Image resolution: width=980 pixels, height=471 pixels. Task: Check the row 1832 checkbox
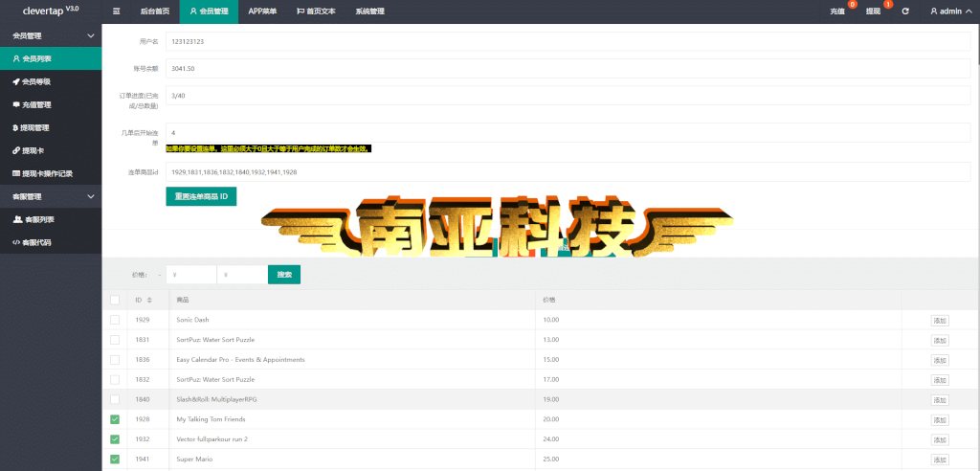115,380
